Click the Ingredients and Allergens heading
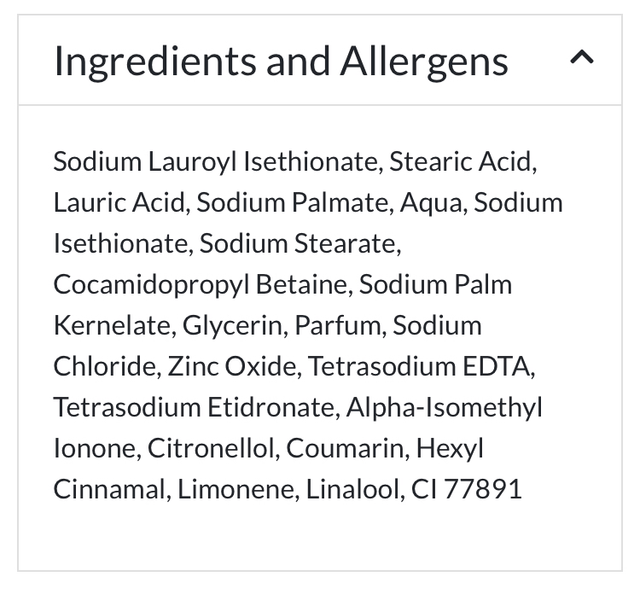This screenshot has width=640, height=589. (281, 61)
